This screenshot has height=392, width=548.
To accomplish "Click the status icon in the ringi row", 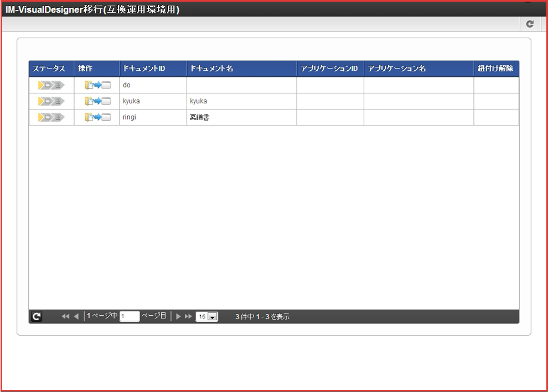I will click(51, 117).
